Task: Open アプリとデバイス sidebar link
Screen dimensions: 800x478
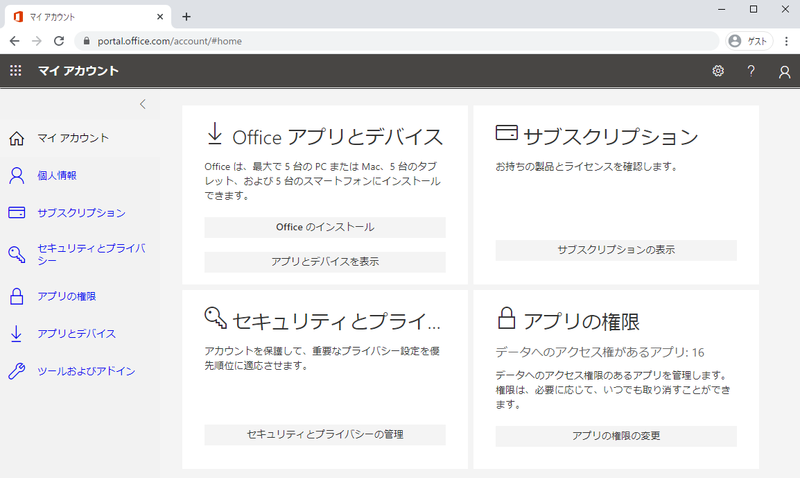Action: tap(77, 334)
